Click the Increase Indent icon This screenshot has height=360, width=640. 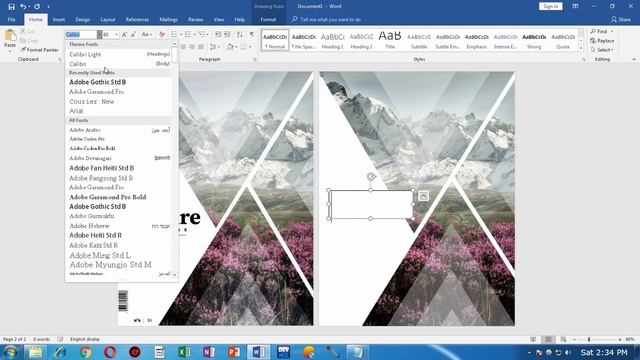point(227,35)
